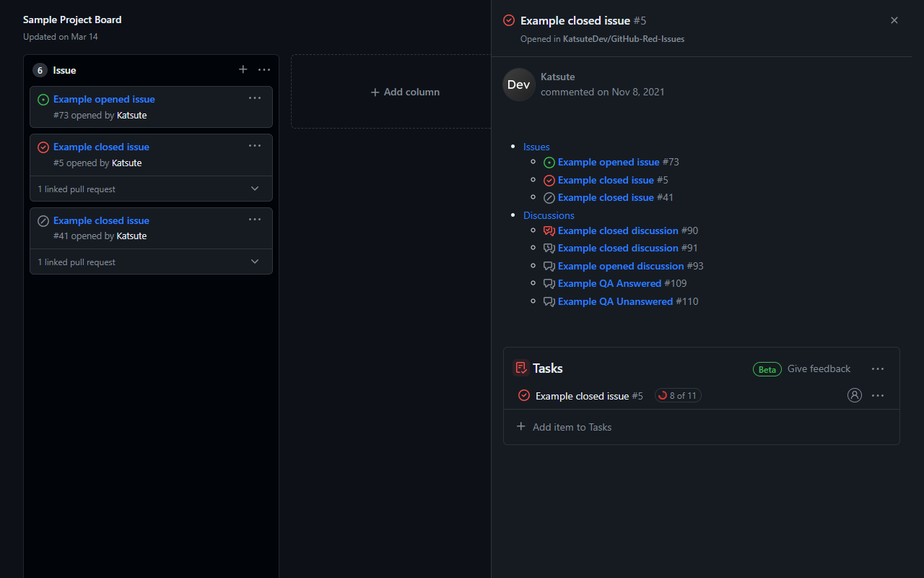Click the 8 of 11 progress pill
Image resolution: width=924 pixels, height=578 pixels.
point(678,395)
